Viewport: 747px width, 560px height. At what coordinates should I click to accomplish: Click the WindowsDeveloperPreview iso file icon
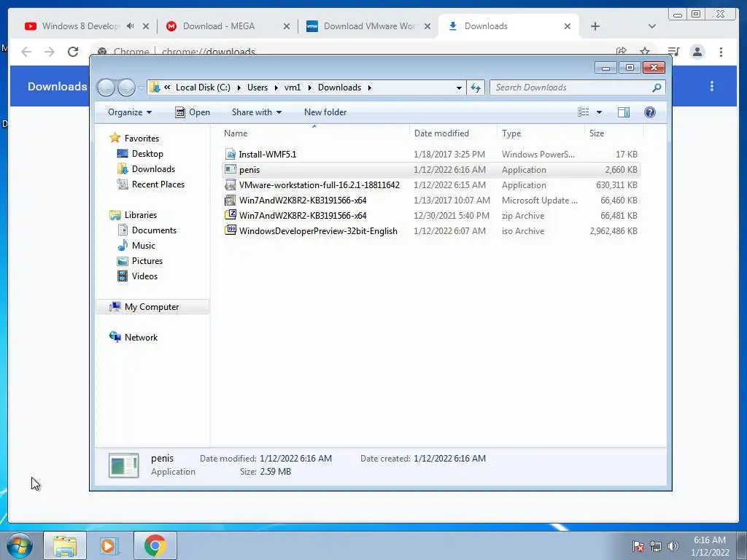coord(231,230)
